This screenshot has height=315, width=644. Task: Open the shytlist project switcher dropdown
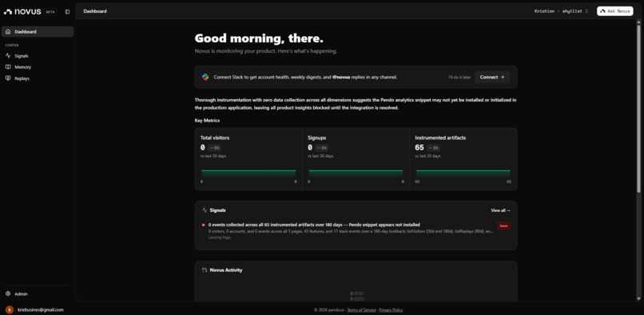[575, 11]
